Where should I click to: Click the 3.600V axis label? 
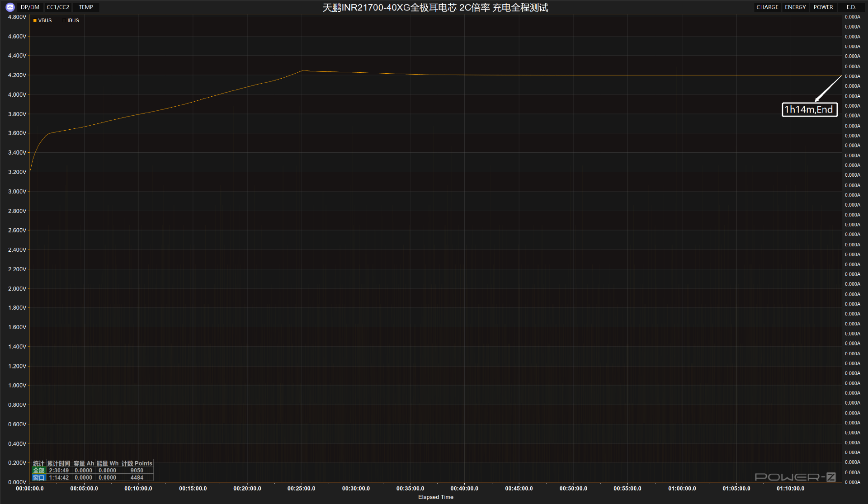pyautogui.click(x=17, y=133)
